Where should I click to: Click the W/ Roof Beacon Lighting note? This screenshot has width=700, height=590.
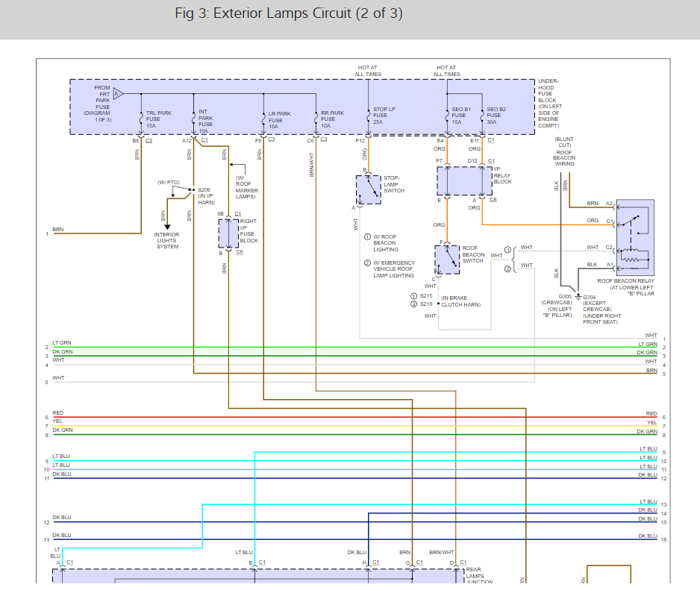pos(385,243)
